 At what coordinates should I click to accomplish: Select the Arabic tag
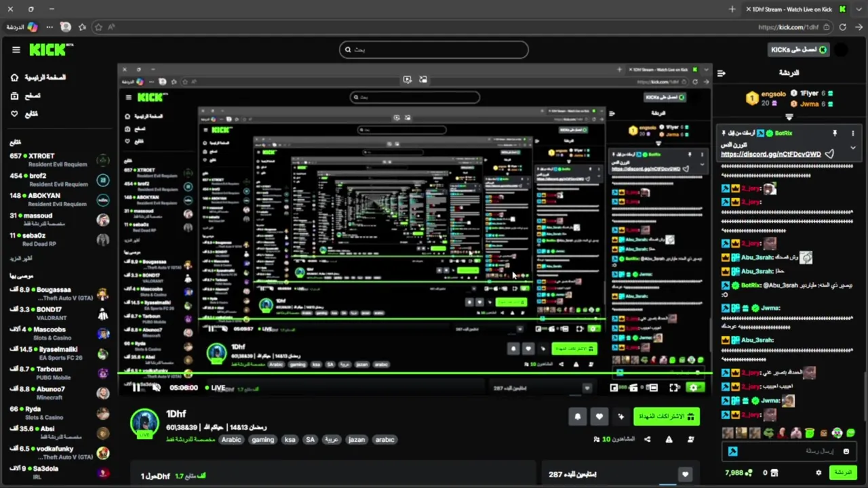[231, 440]
